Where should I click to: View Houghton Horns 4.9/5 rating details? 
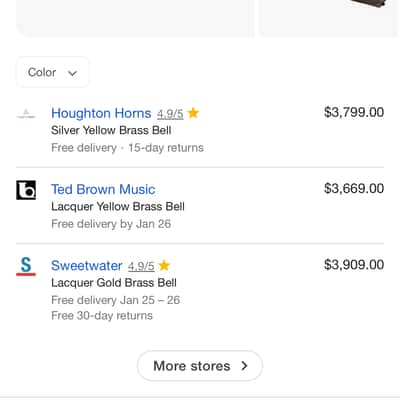point(170,114)
